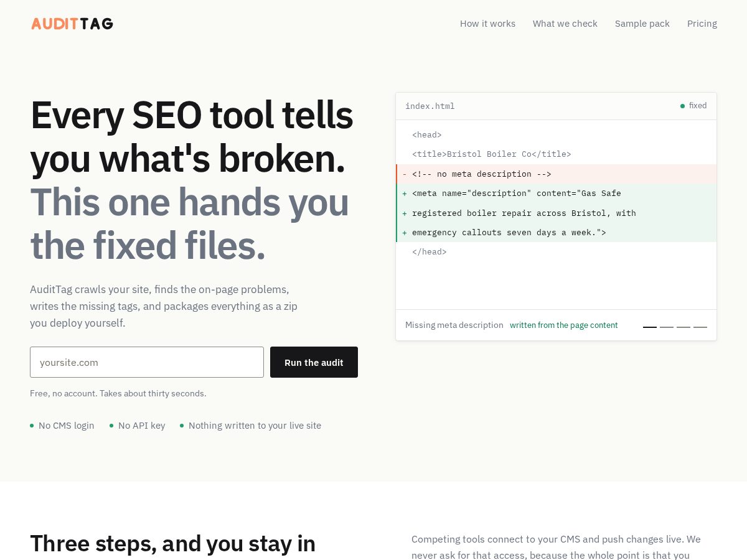Click the closing </head> tag line
The height and width of the screenshot is (560, 747).
click(x=557, y=252)
